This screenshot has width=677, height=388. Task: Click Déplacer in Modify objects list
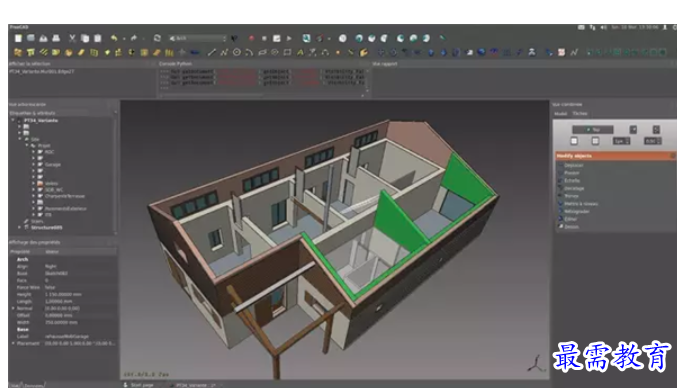point(573,165)
